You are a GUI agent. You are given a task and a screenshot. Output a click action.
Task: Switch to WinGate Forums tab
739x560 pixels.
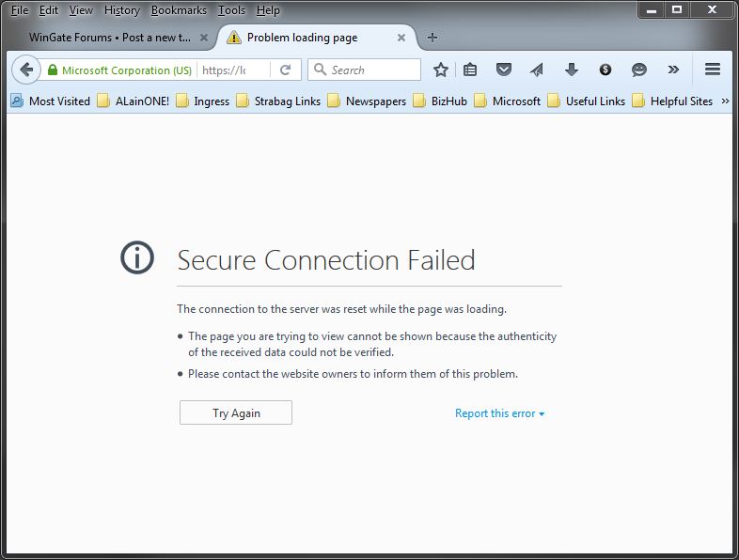point(111,38)
